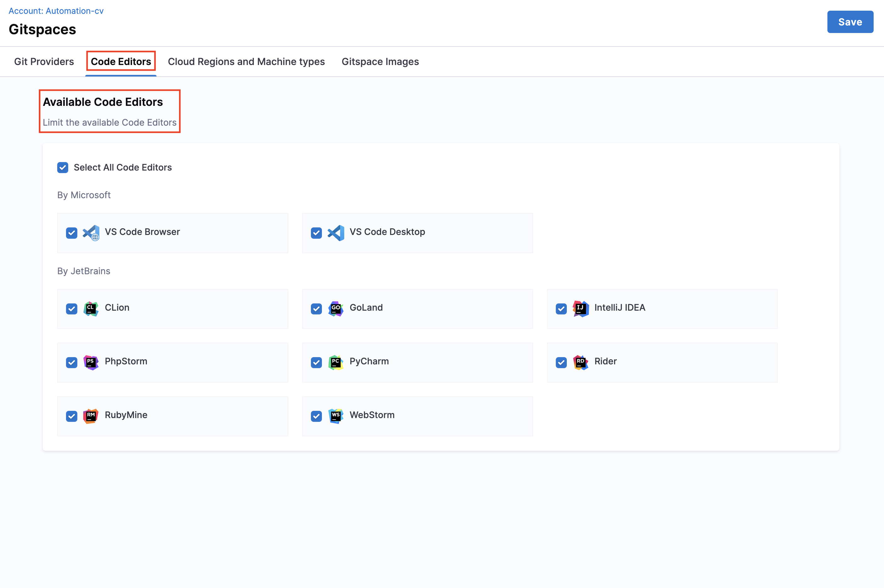The image size is (884, 588).
Task: Click the IntelliJ IDEA logo icon
Action: point(580,309)
